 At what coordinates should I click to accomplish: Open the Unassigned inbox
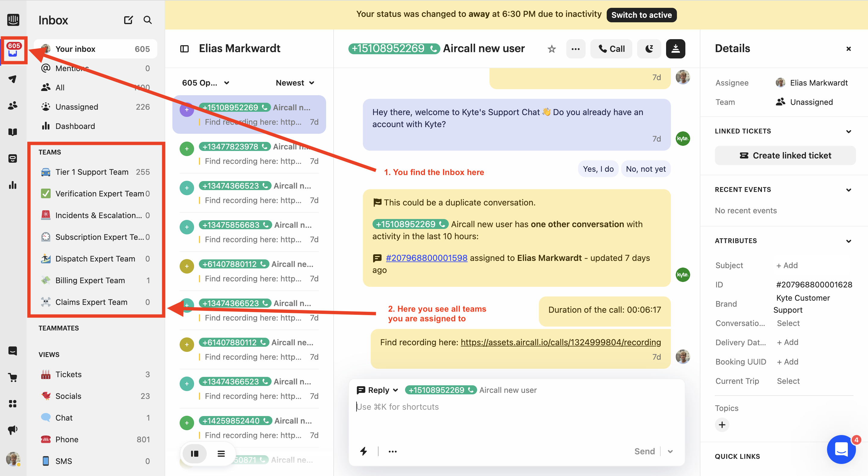point(95,107)
